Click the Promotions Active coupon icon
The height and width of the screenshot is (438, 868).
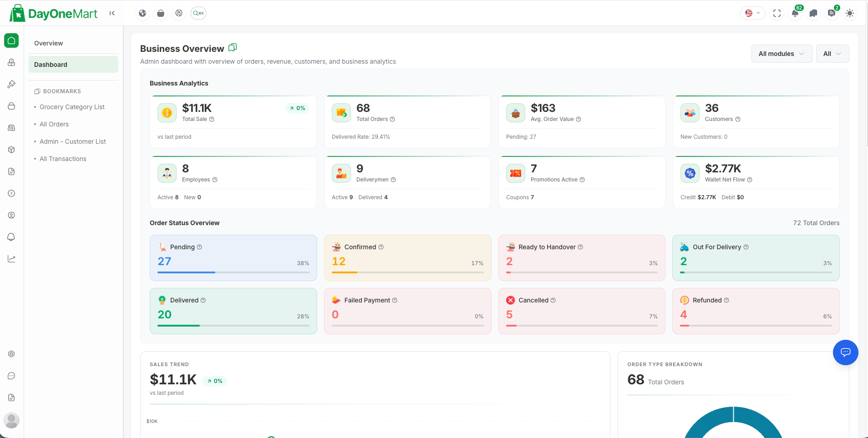pos(516,173)
